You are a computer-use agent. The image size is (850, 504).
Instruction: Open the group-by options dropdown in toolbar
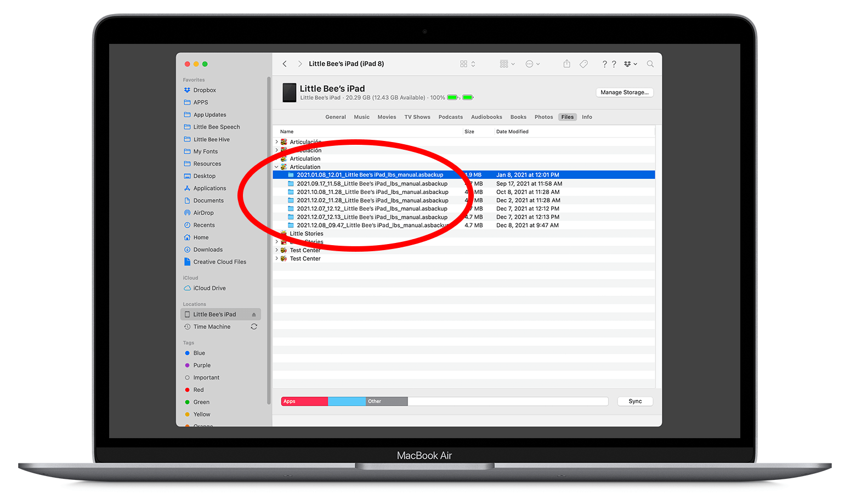(507, 64)
